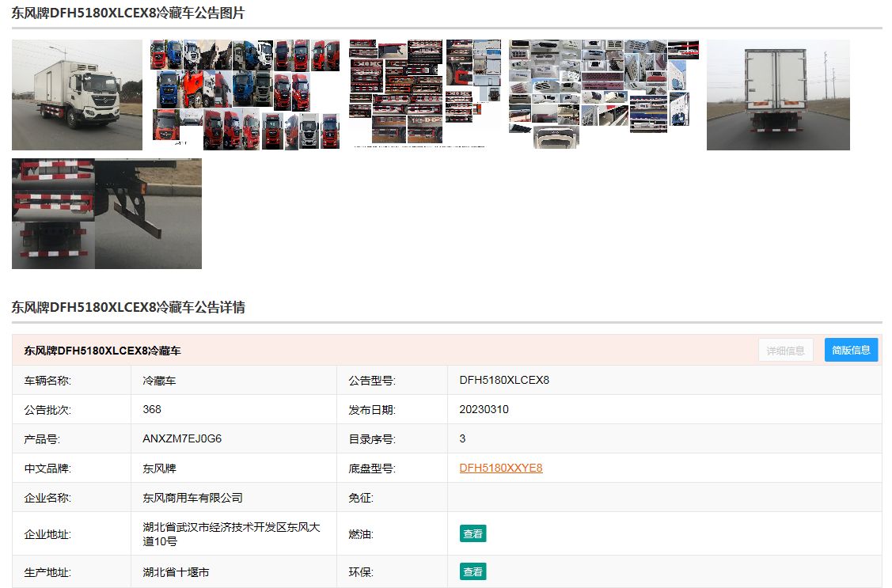Click 查看 button next to 环保

pyautogui.click(x=473, y=572)
